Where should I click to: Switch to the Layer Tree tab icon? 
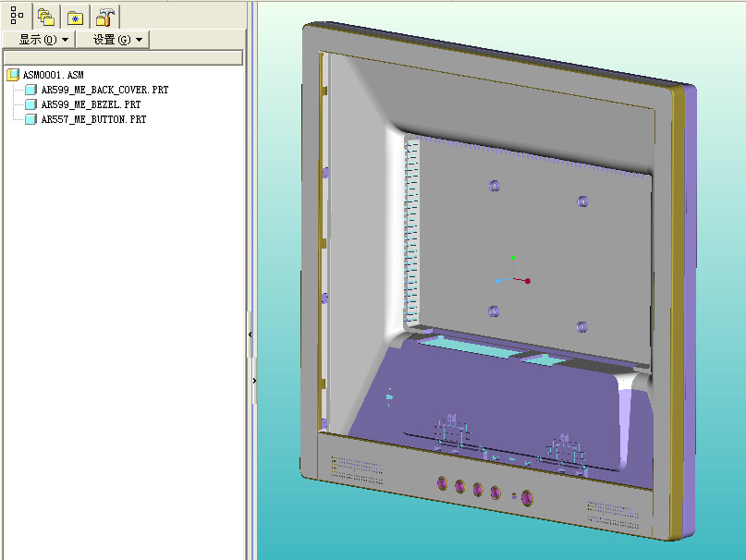point(46,18)
